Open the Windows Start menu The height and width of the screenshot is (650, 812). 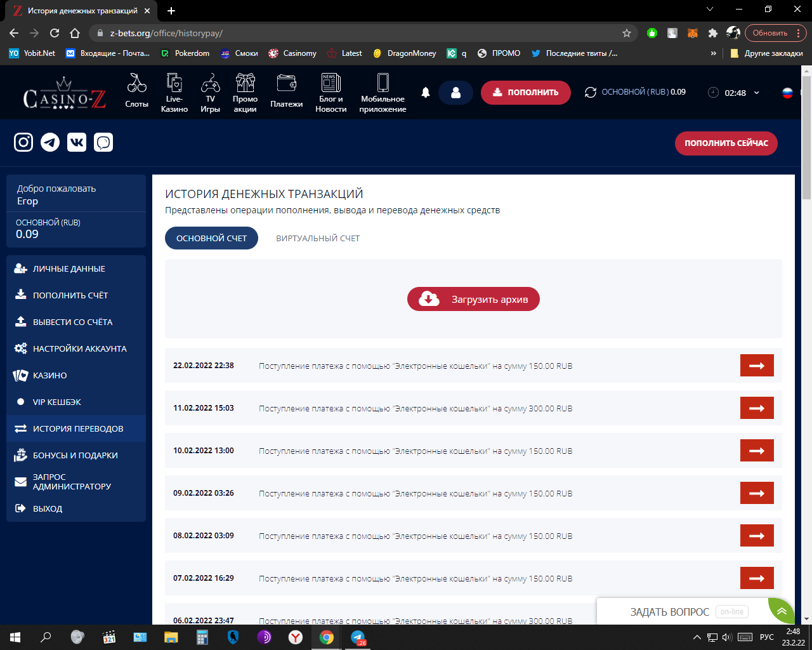pyautogui.click(x=15, y=637)
